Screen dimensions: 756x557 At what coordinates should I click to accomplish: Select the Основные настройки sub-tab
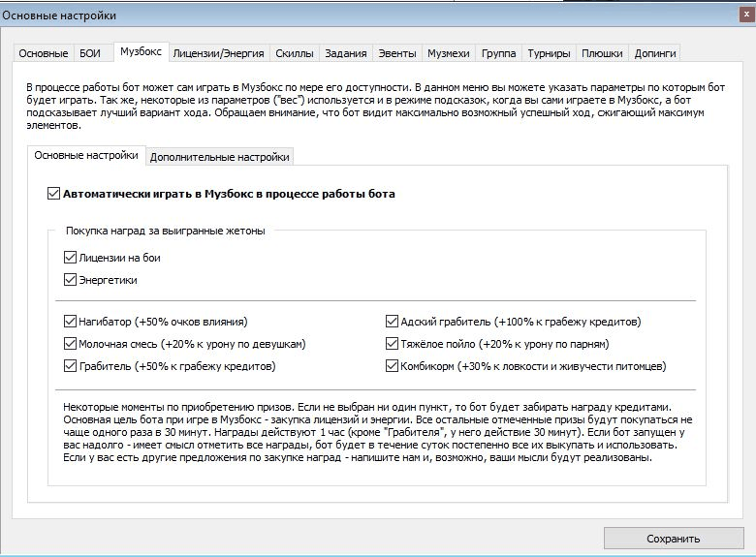pyautogui.click(x=86, y=155)
